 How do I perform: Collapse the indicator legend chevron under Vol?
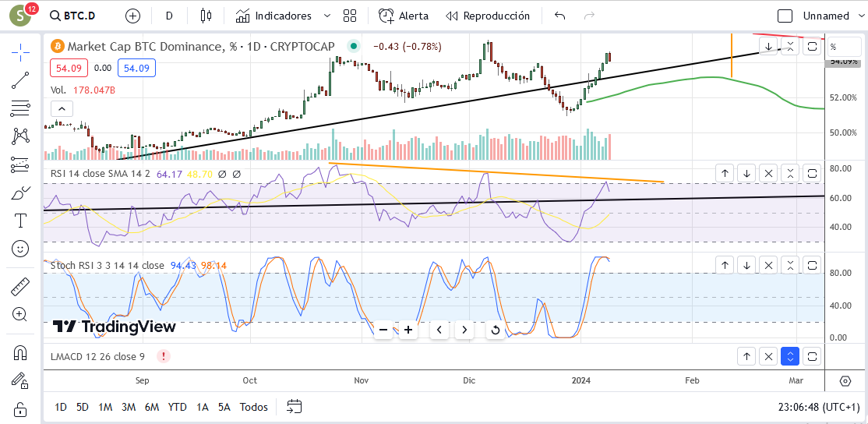pyautogui.click(x=62, y=109)
